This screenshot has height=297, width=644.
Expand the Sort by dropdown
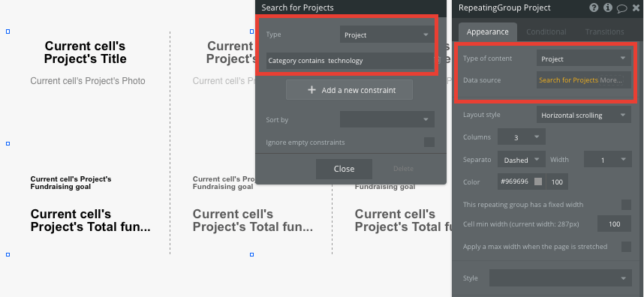coord(387,120)
